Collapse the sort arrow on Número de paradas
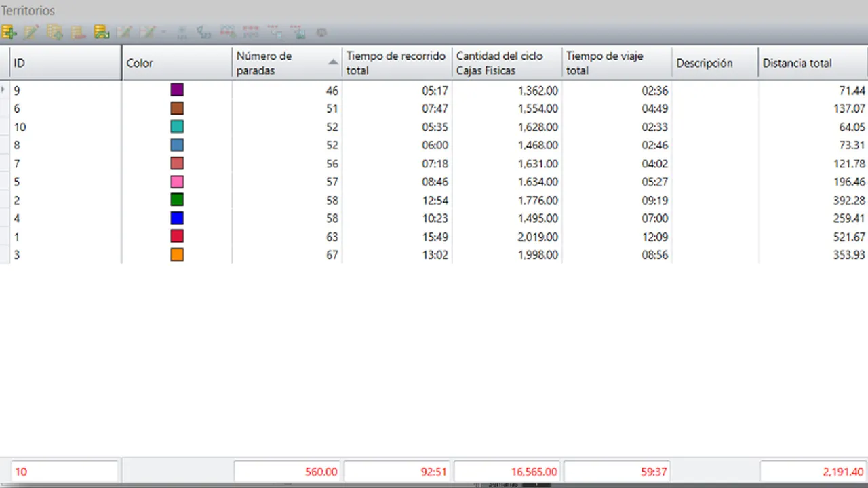 coord(333,60)
